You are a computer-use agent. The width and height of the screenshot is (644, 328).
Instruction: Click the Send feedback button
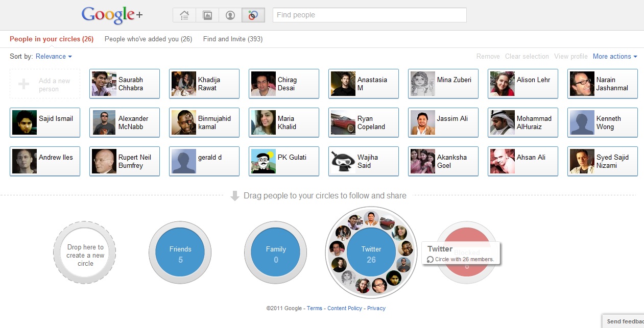[x=624, y=322]
